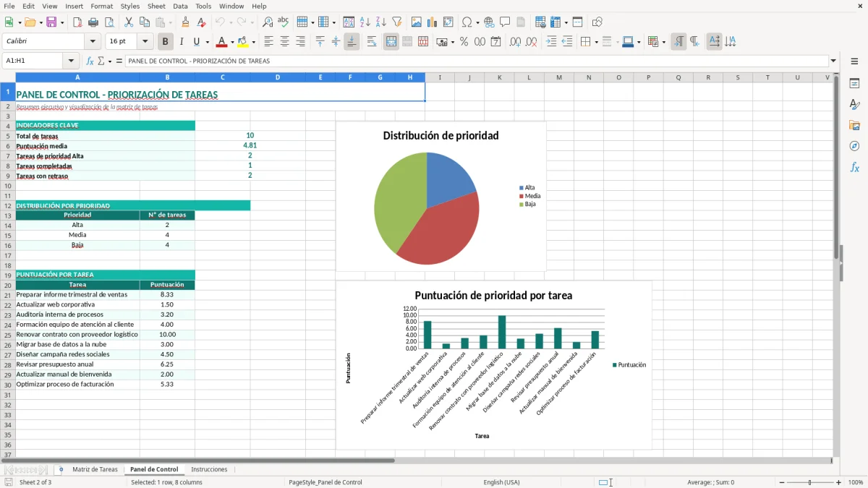Screen dimensions: 868x488
Task: Toggle Italic formatting
Action: pyautogui.click(x=181, y=42)
